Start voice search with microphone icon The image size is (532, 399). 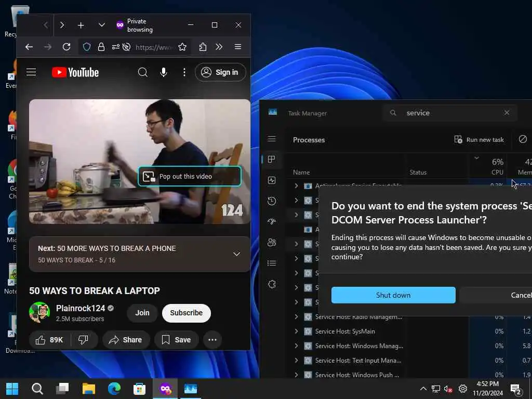164,72
